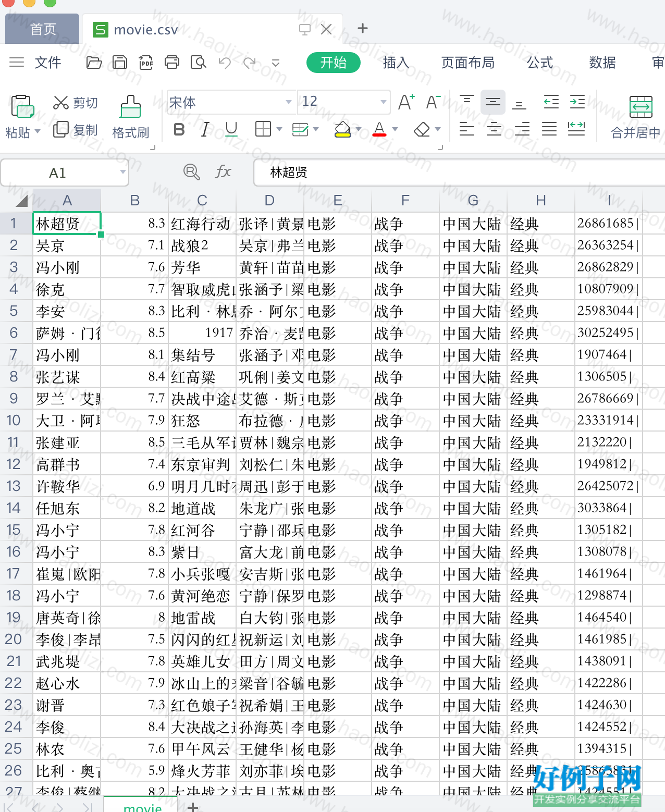The width and height of the screenshot is (665, 812).
Task: Toggle Italic formatting
Action: pyautogui.click(x=205, y=129)
